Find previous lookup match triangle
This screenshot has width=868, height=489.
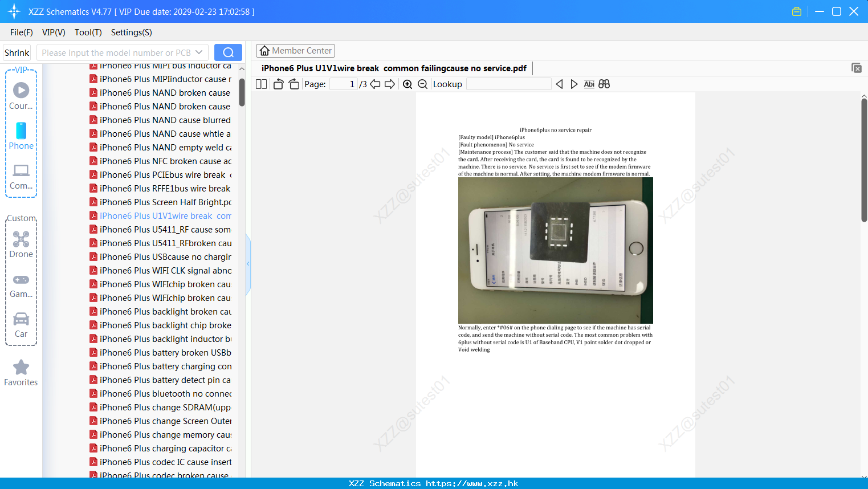(x=559, y=84)
